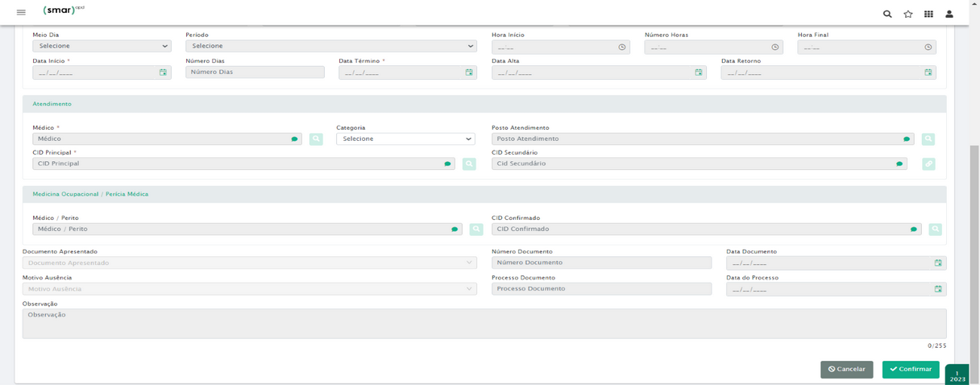This screenshot has height=385, width=980.
Task: Click the search magnifier in top bar
Action: click(x=887, y=14)
